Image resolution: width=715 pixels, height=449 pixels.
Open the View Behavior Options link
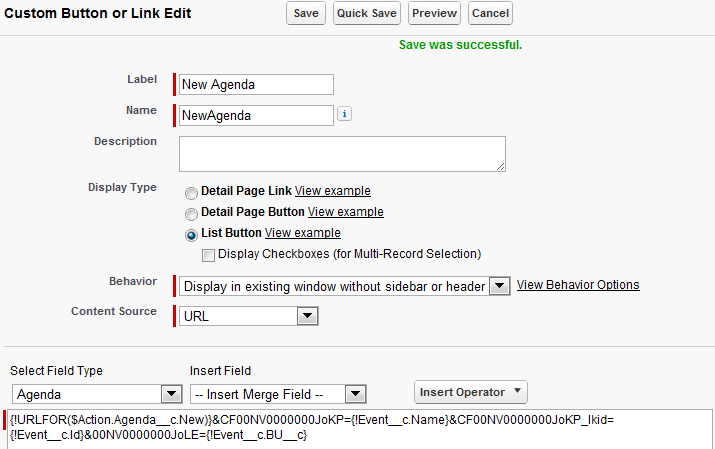[578, 285]
